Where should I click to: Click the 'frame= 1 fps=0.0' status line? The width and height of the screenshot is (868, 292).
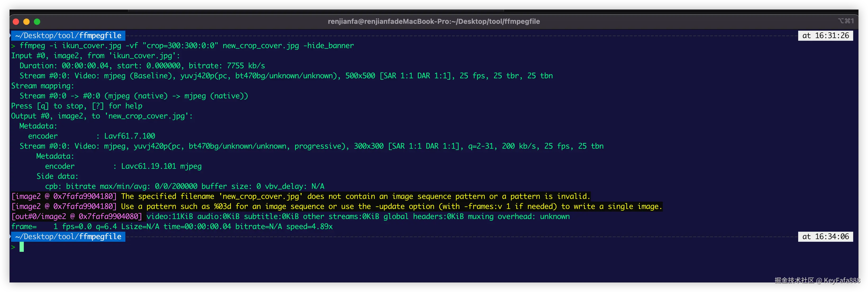click(172, 227)
